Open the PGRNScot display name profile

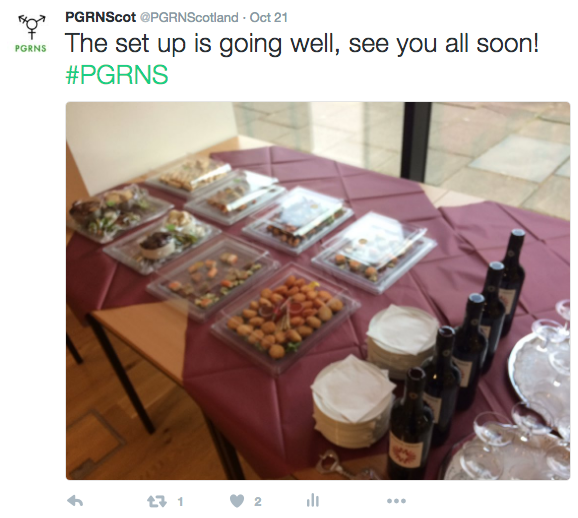coord(101,17)
